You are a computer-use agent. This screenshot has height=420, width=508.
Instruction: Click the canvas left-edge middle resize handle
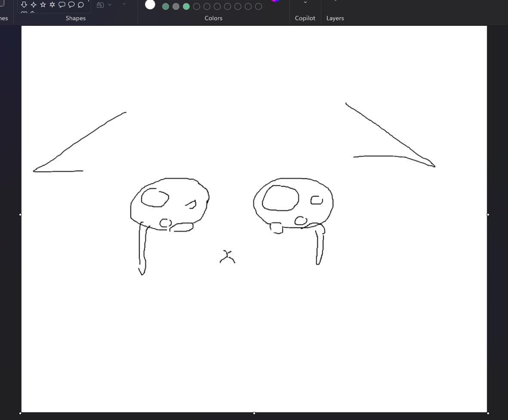[20, 215]
